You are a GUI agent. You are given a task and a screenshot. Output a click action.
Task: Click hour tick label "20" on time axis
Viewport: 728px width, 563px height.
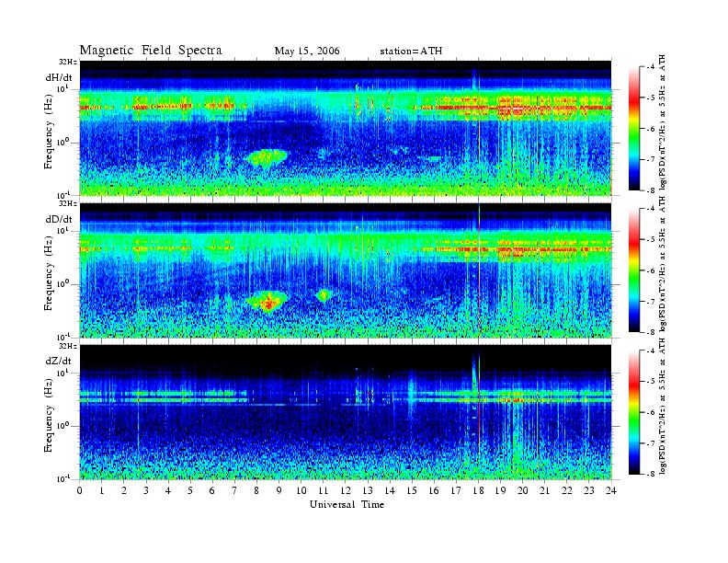click(523, 491)
